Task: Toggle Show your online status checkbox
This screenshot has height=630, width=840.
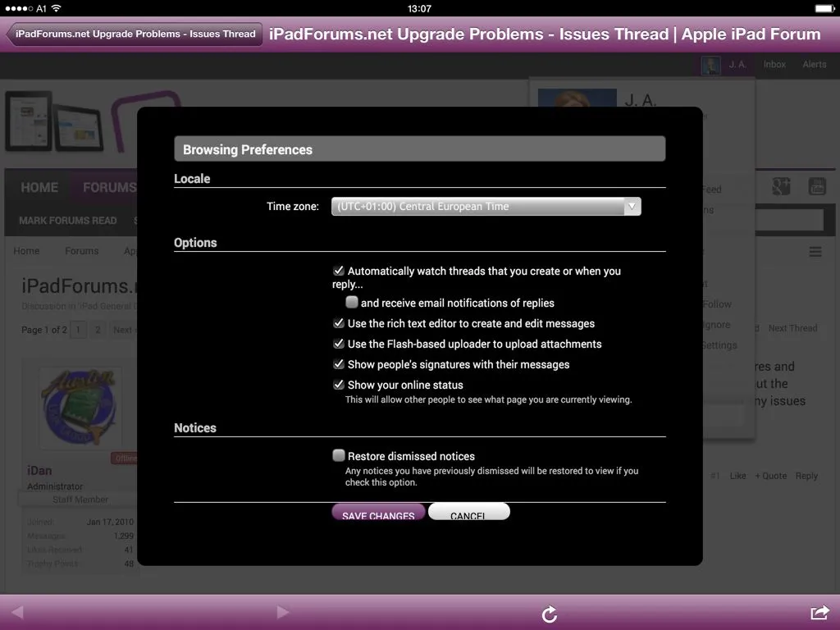Action: [x=339, y=385]
